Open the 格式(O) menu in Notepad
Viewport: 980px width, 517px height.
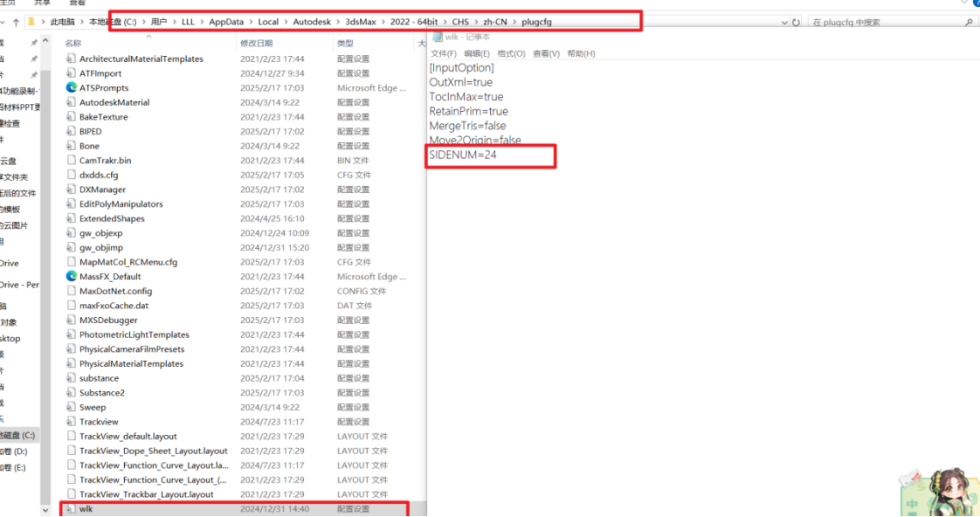pos(511,54)
